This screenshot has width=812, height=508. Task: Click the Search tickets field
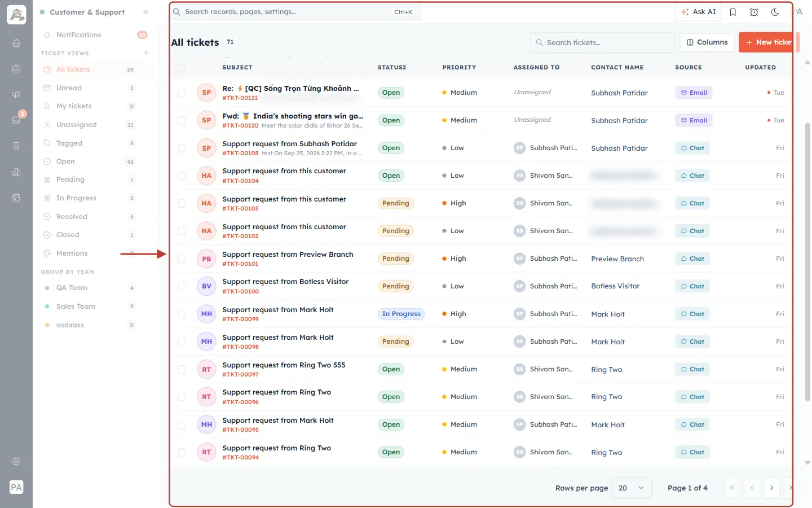tap(602, 42)
